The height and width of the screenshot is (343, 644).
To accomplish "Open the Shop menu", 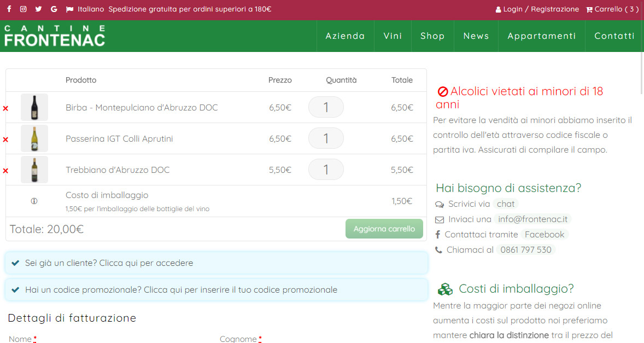I will 432,36.
